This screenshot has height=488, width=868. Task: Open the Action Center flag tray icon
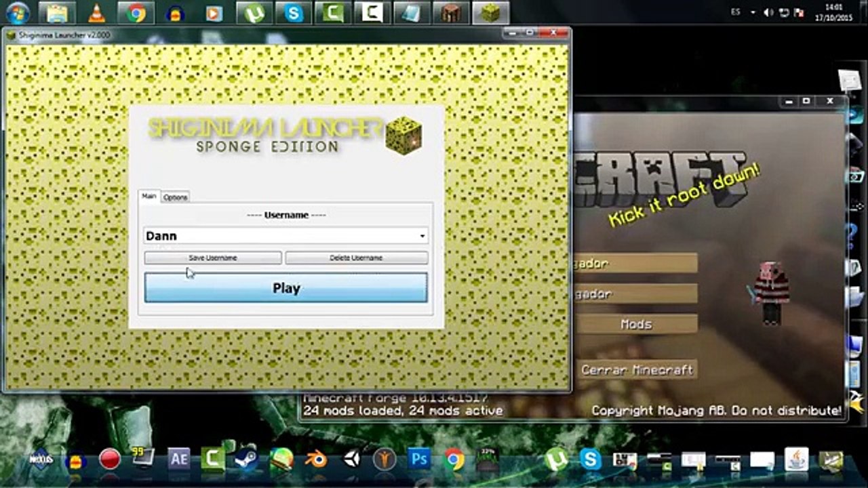[798, 12]
